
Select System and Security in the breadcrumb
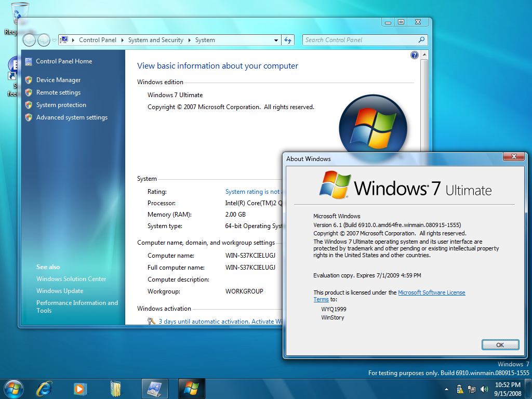tap(155, 40)
